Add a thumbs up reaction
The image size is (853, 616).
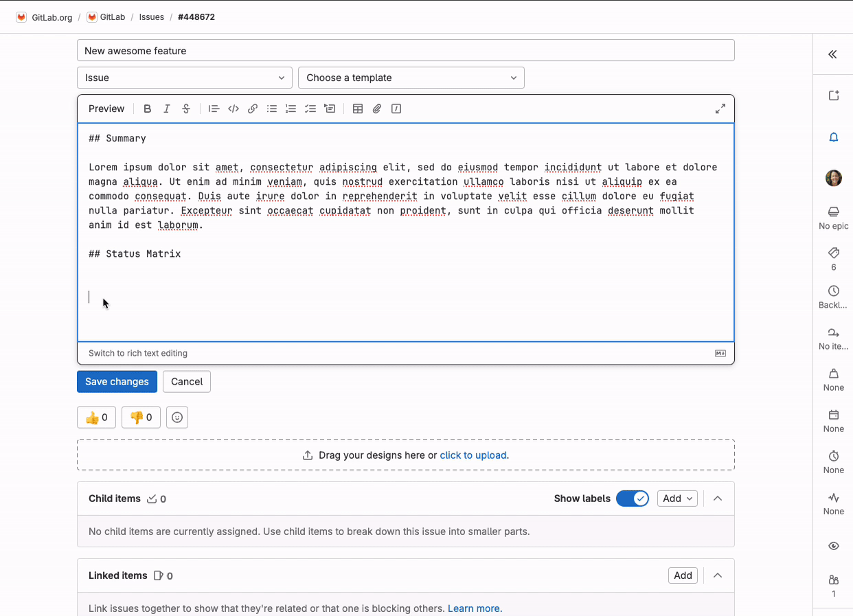pos(96,418)
